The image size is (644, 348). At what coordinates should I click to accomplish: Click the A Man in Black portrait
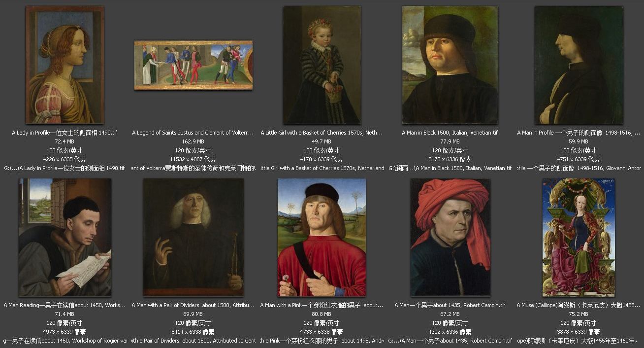click(x=450, y=65)
